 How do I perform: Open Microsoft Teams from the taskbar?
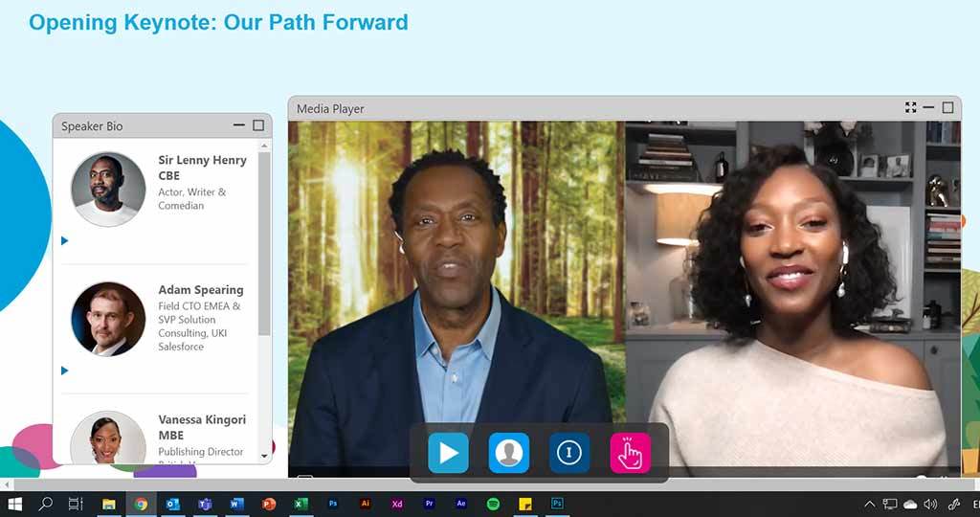[205, 504]
